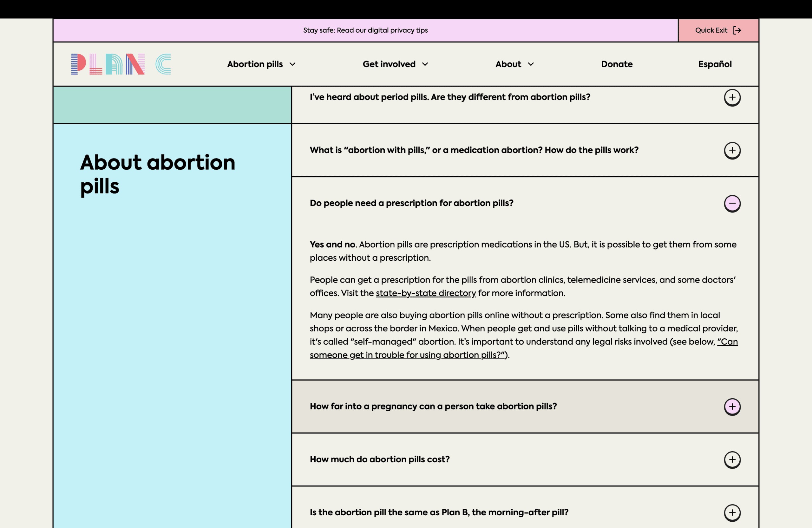
Task: Click pink plus icon beside pregnancy timing question
Action: 732,407
